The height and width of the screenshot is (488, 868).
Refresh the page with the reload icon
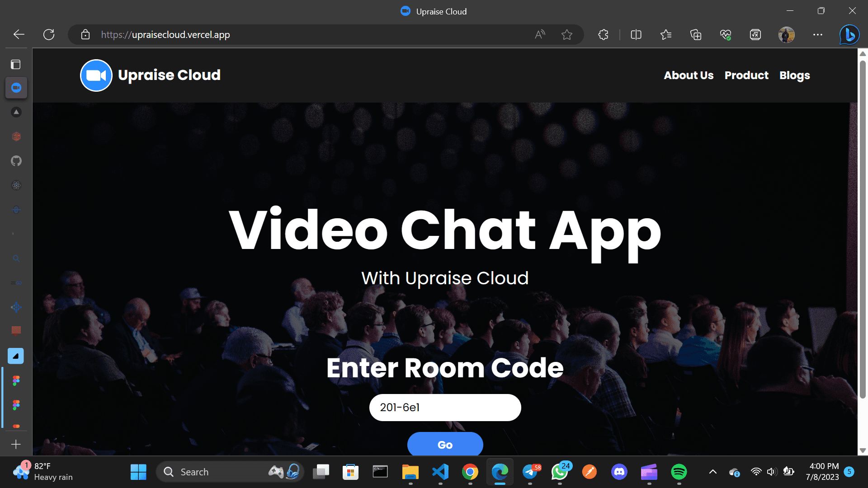[49, 34]
